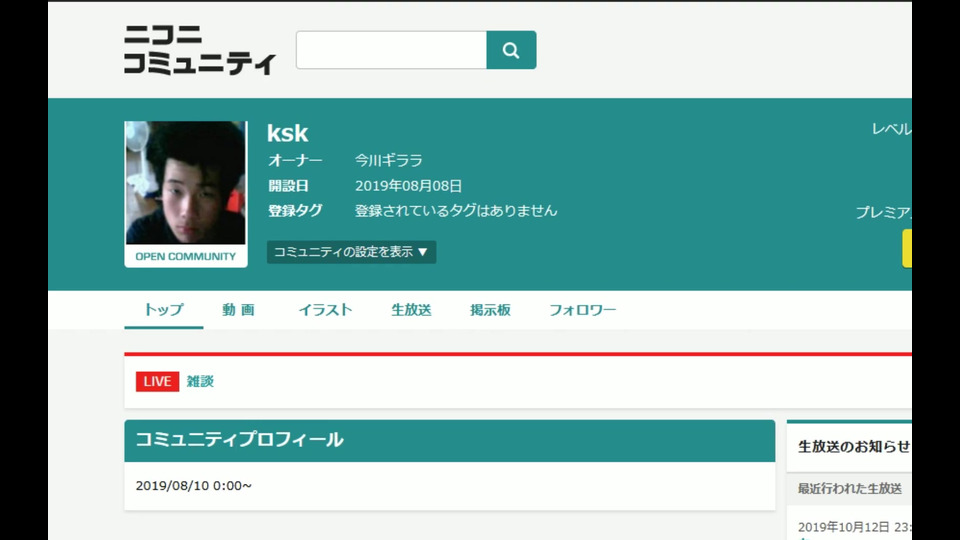Click the ksk community title
The image size is (960, 540).
(x=288, y=133)
